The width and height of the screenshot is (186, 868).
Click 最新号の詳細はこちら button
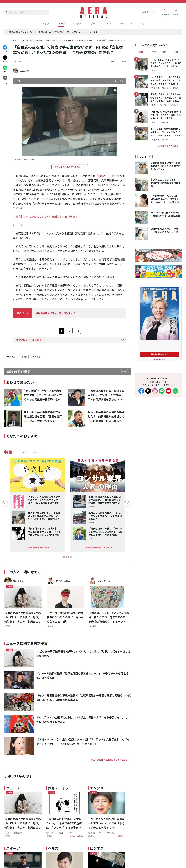[160, 354]
